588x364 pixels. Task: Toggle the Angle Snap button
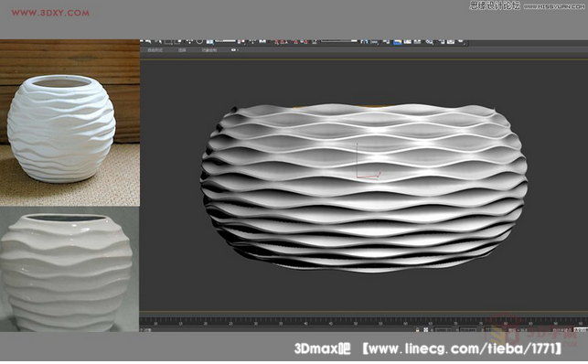point(283,41)
